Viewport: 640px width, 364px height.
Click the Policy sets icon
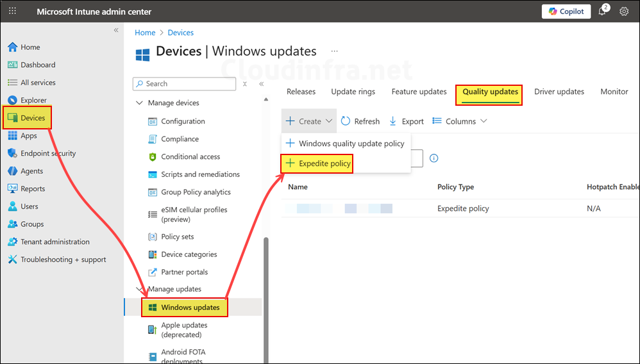[152, 236]
